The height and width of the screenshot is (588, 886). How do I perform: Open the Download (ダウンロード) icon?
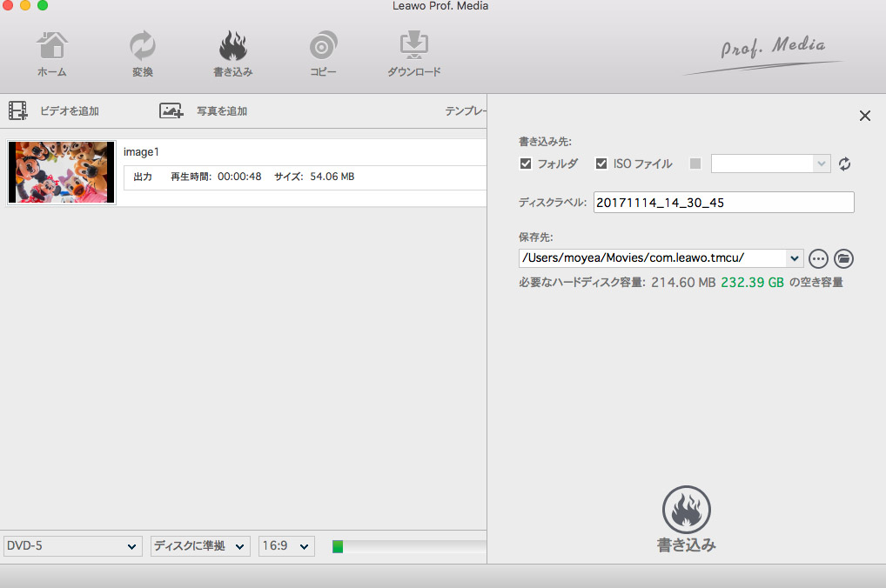(413, 46)
